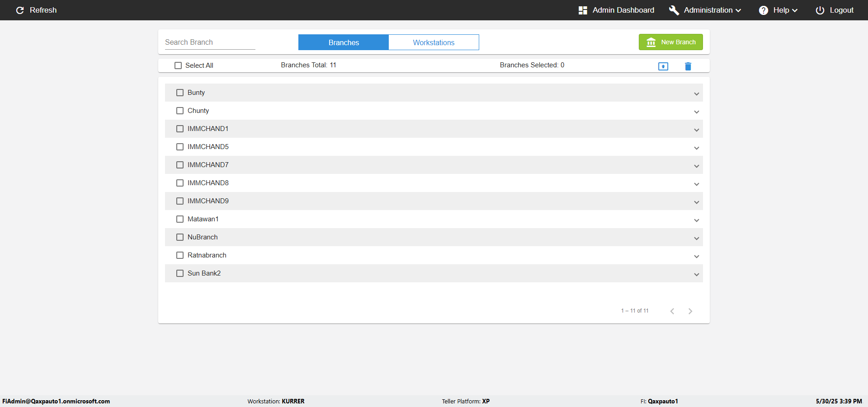The image size is (868, 407).
Task: Click the Branches Selected: 0 text
Action: (x=532, y=65)
